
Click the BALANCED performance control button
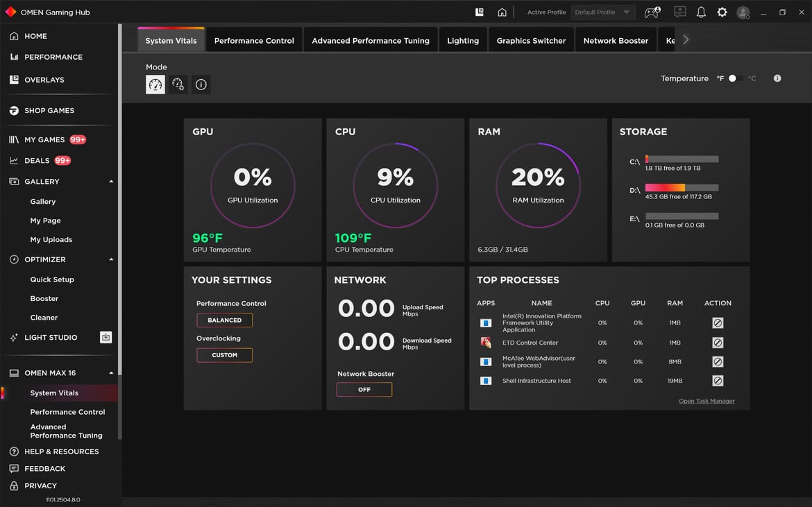pos(224,320)
